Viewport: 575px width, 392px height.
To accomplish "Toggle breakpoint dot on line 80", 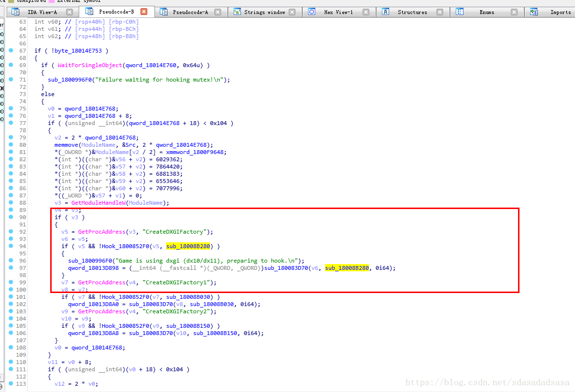I will pos(11,144).
